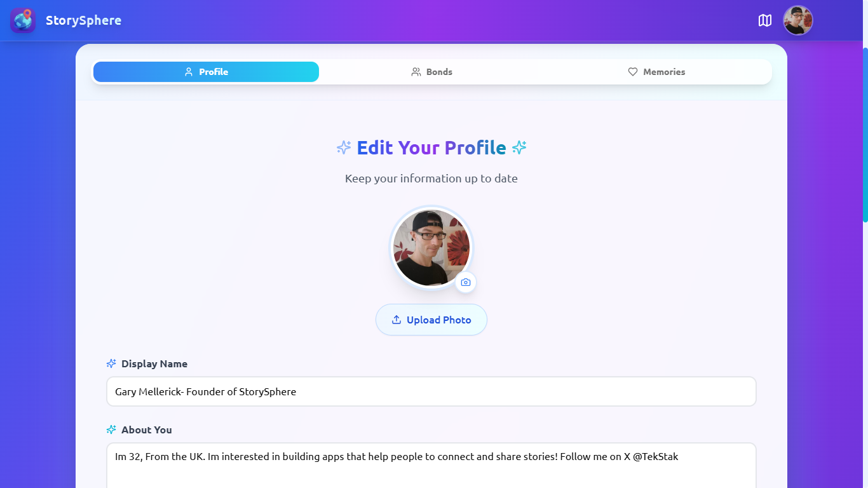868x488 pixels.
Task: Click the upload arrow icon in Upload Photo
Action: point(397,320)
